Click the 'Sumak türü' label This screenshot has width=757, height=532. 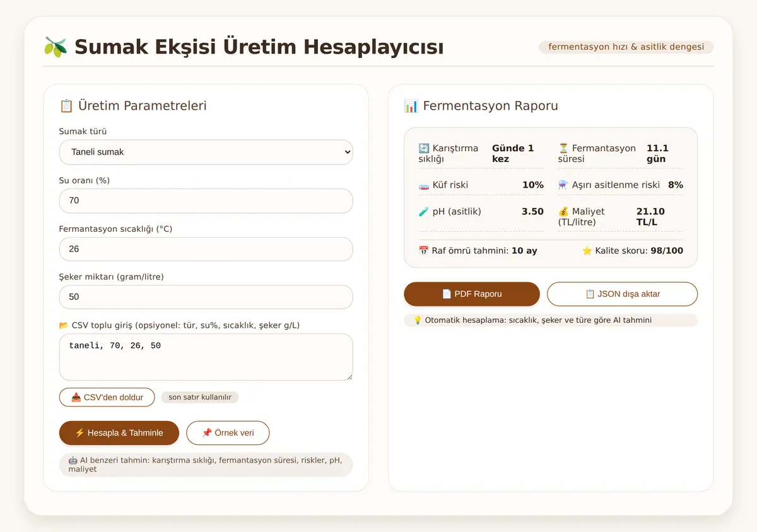83,132
